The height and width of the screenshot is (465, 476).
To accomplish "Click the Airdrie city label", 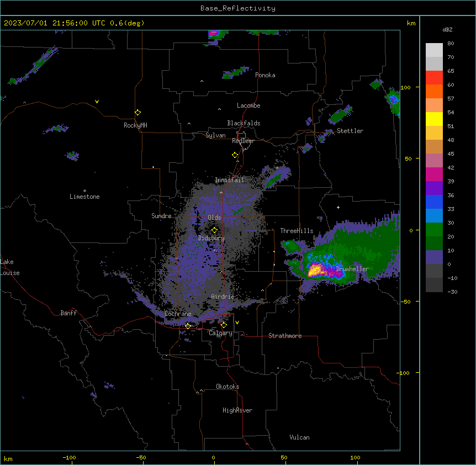I will [223, 297].
